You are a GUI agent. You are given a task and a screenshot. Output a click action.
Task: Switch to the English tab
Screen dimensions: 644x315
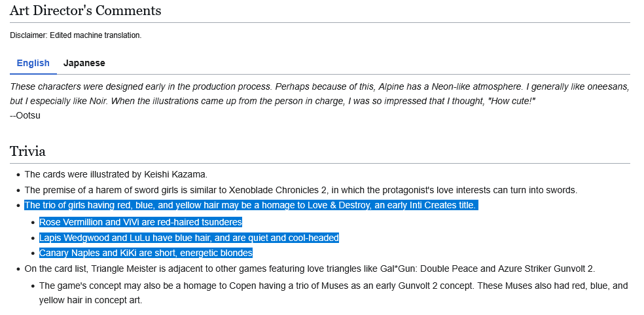pyautogui.click(x=33, y=64)
